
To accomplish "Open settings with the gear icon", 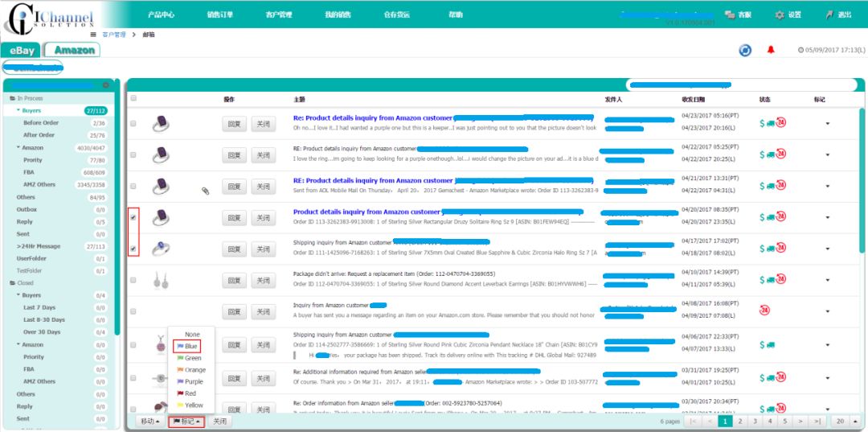I will tap(780, 15).
